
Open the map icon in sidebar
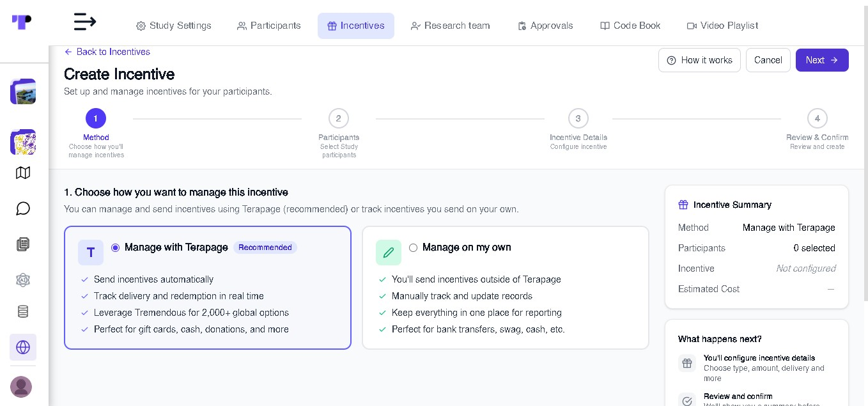[x=23, y=173]
